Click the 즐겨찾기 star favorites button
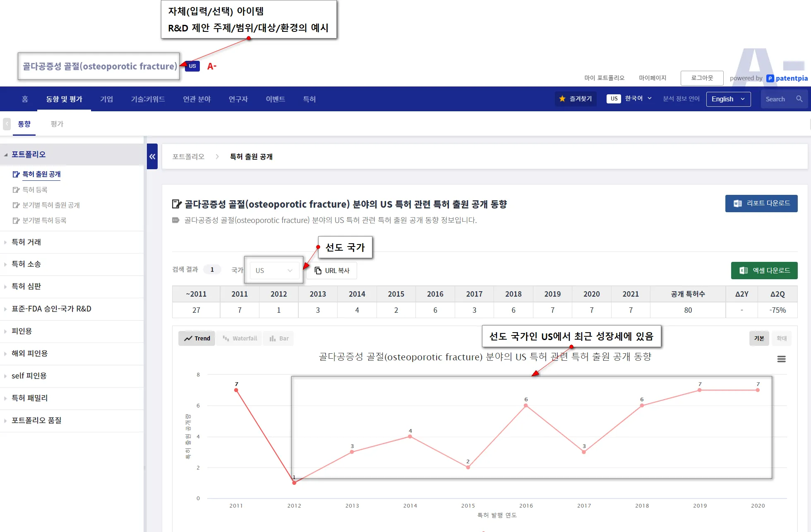Screen dimensions: 811x532 [576, 99]
